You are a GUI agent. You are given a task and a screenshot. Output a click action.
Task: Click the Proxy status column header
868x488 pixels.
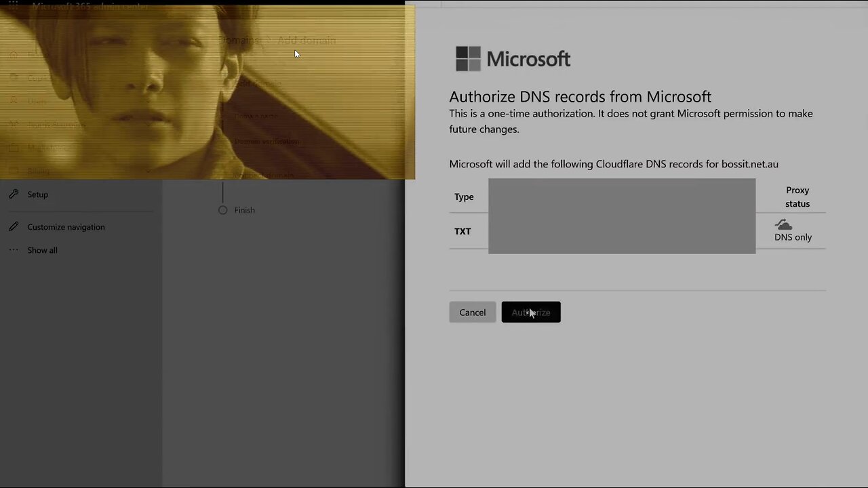tap(797, 197)
